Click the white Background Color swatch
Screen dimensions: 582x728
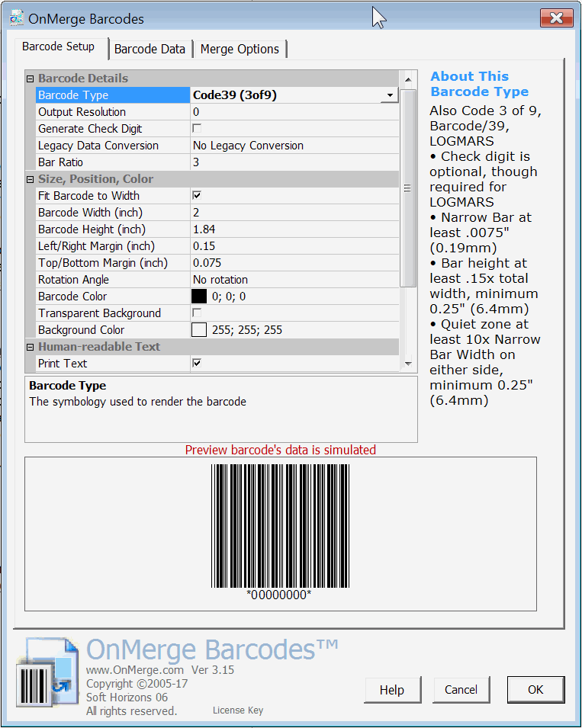(199, 330)
